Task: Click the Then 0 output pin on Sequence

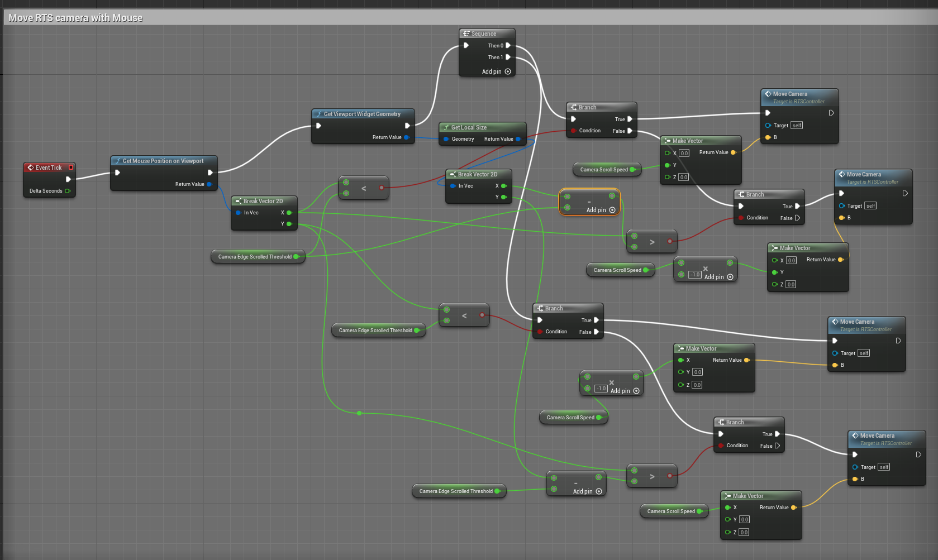Action: [508, 45]
